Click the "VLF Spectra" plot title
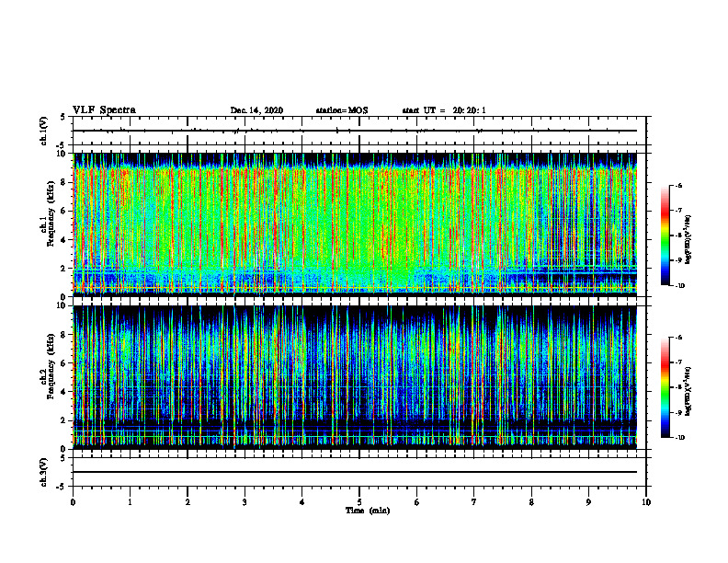This screenshot has height=563, width=728. [x=104, y=110]
